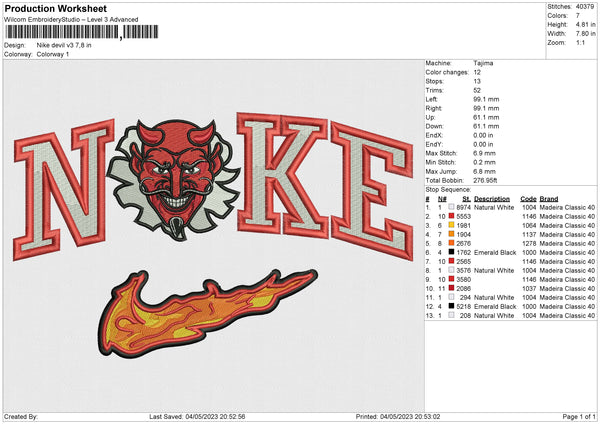Click the white swatch in stop row 1 (8974)
Screen dimensions: 600x424
tap(452, 207)
